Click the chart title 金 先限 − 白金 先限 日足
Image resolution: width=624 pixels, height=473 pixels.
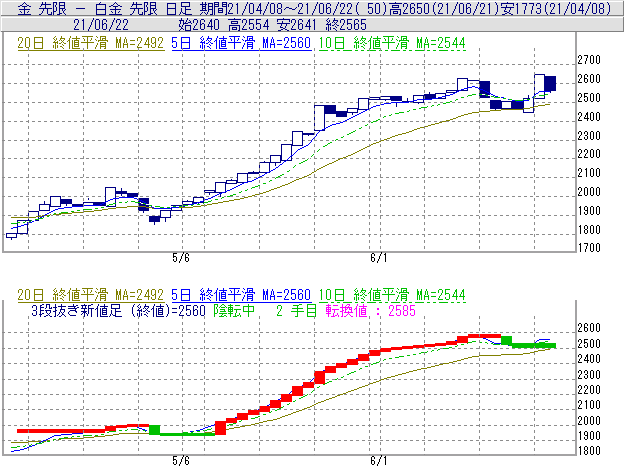coord(105,8)
